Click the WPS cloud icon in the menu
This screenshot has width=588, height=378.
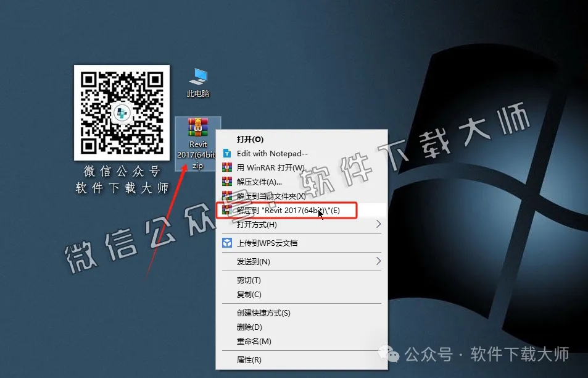(x=226, y=243)
